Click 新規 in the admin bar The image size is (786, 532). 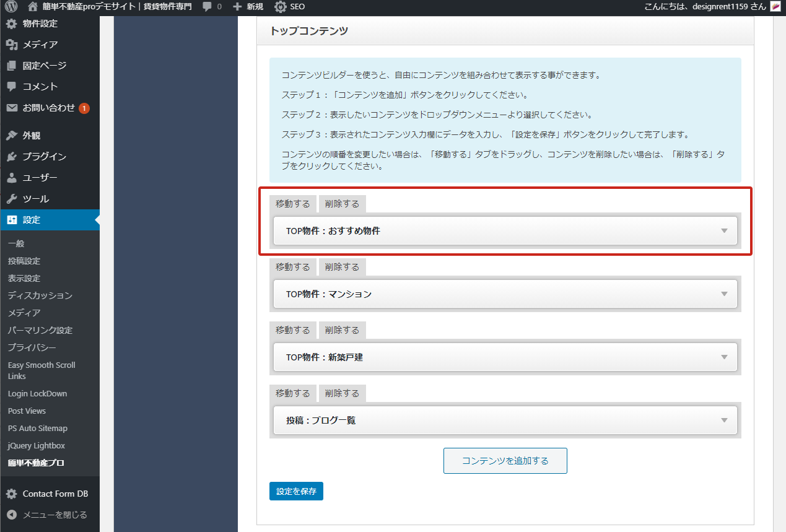coord(248,7)
